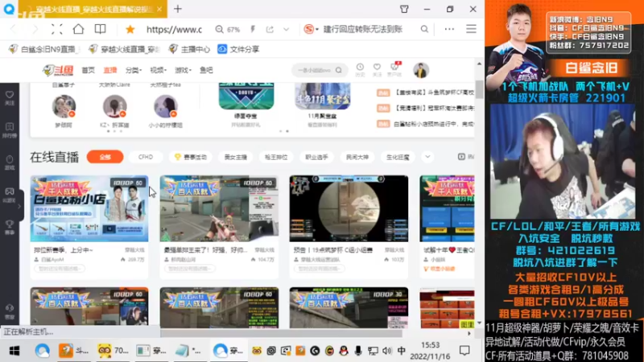Go to browser home page icon
This screenshot has height=362, width=644.
pyautogui.click(x=78, y=29)
